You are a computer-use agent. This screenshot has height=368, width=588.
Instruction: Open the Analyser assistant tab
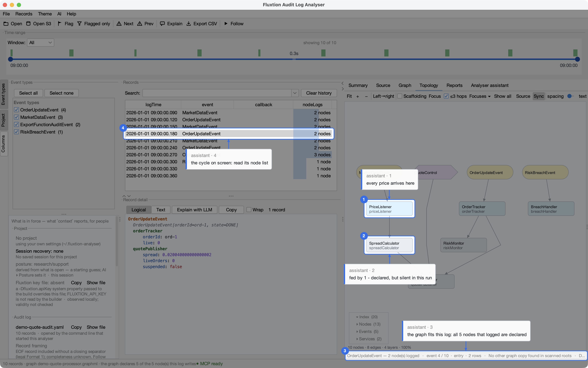click(x=490, y=86)
